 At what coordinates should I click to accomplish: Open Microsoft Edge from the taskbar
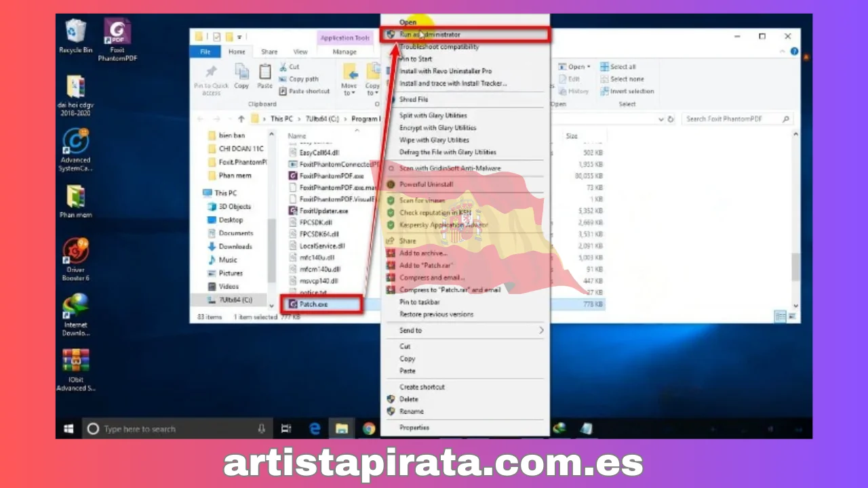pos(315,428)
